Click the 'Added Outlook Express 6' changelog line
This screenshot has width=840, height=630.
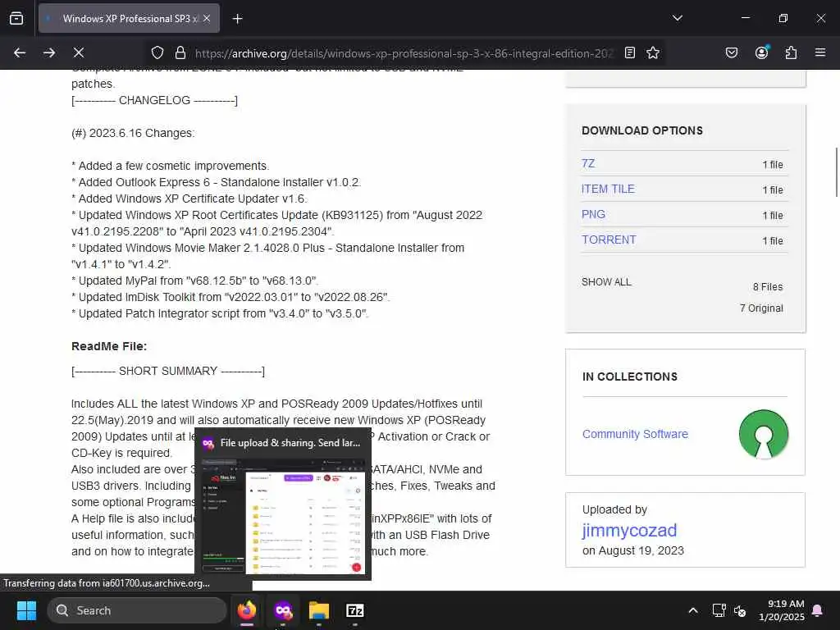point(217,182)
